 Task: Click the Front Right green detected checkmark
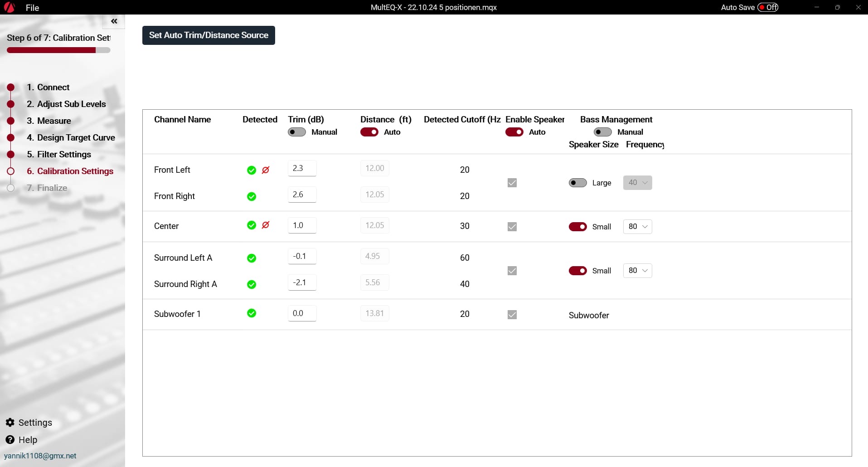pos(252,196)
